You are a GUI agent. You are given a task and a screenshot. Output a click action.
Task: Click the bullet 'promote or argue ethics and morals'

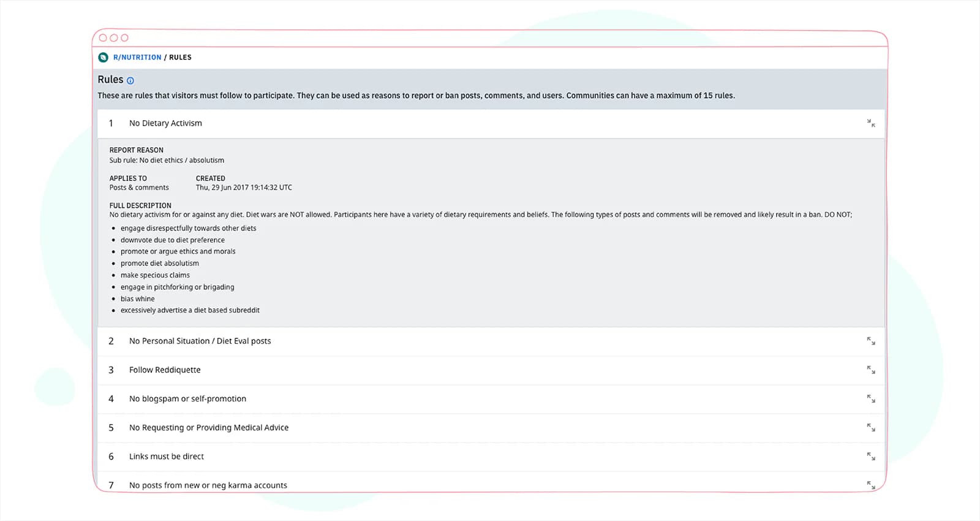click(x=178, y=251)
